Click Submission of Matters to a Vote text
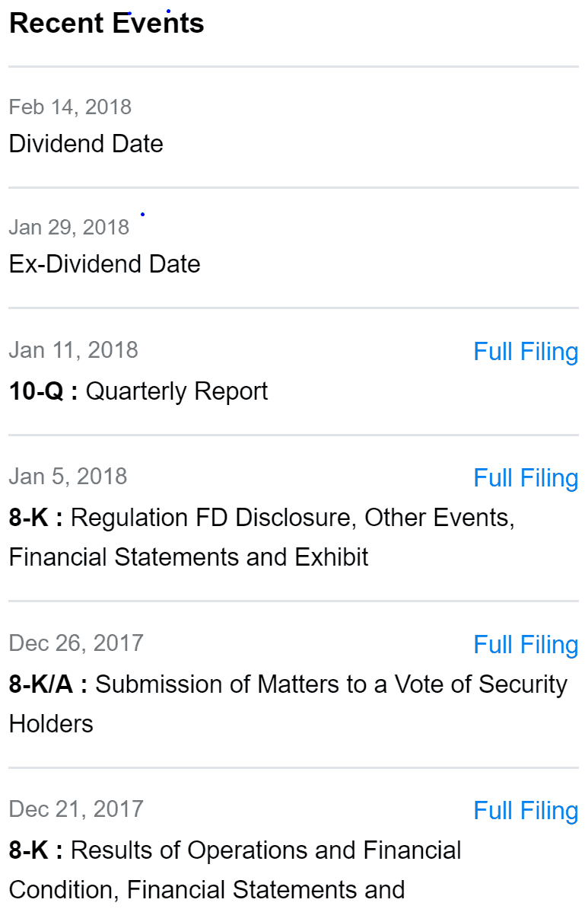 coord(331,684)
